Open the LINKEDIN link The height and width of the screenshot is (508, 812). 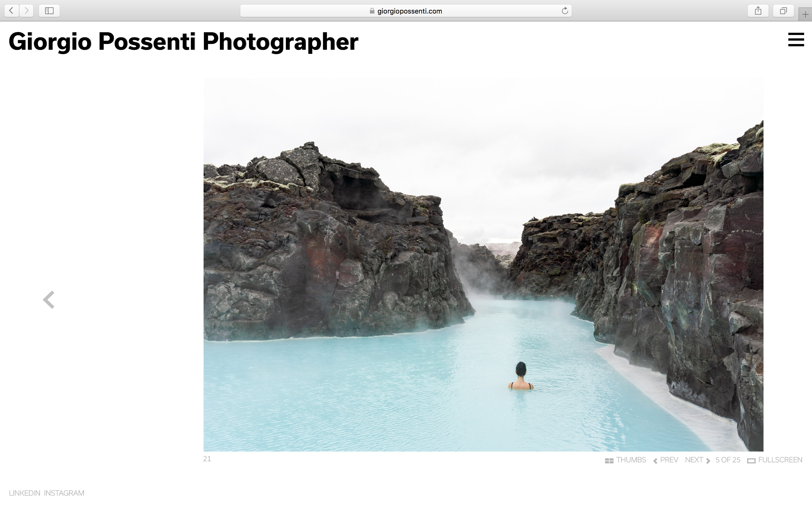tap(25, 493)
